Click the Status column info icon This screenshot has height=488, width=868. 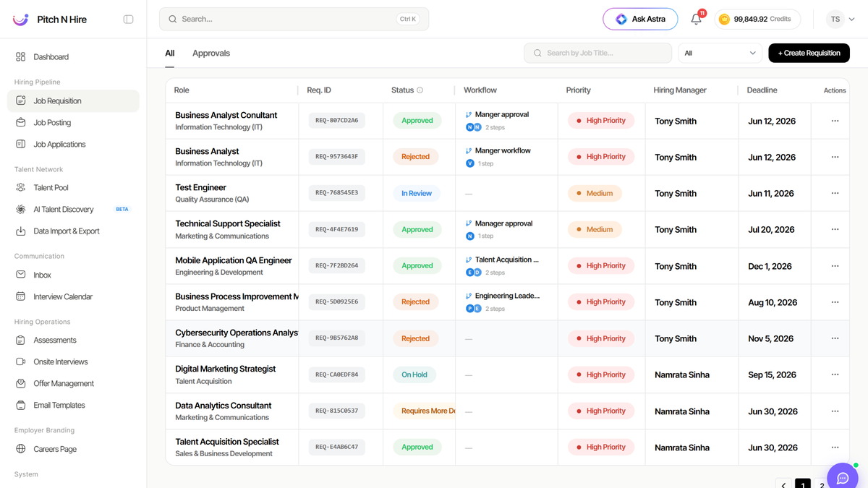click(x=420, y=90)
